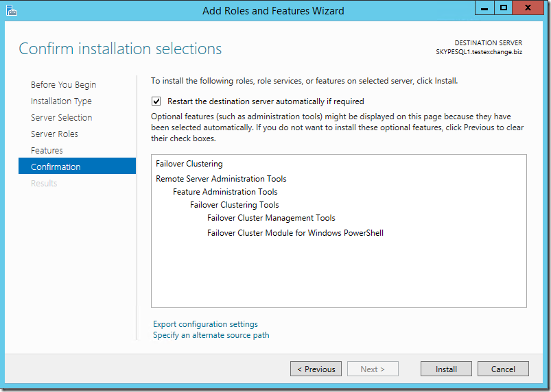Maximize the wizard window
Image resolution: width=551 pixels, height=392 pixels.
pyautogui.click(x=503, y=8)
